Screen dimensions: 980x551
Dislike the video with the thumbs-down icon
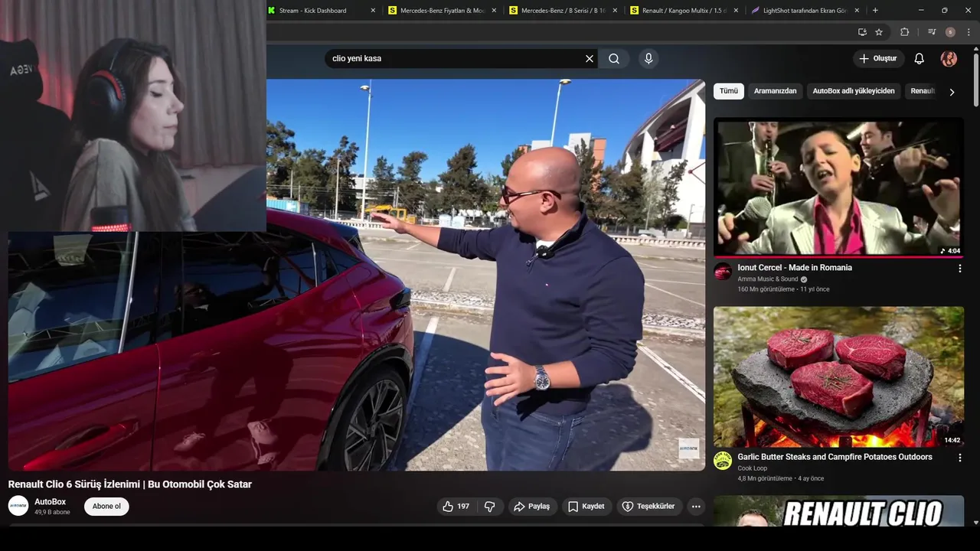pos(490,507)
